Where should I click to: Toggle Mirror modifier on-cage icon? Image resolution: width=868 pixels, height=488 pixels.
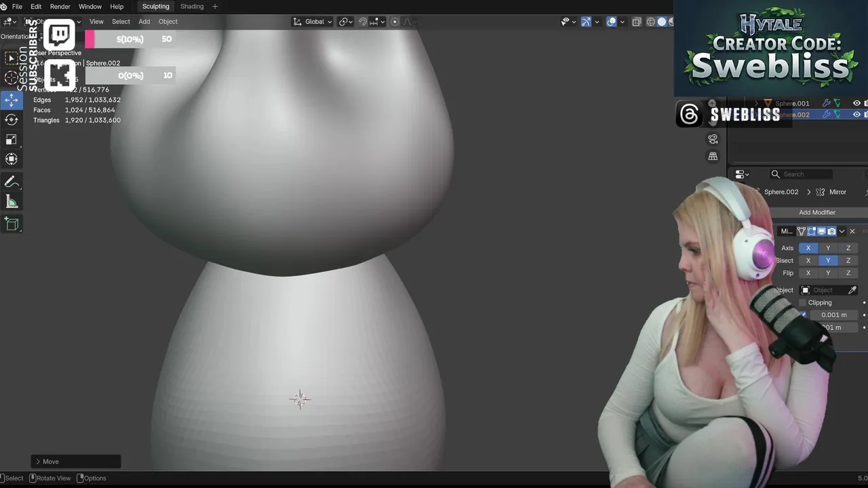click(801, 231)
